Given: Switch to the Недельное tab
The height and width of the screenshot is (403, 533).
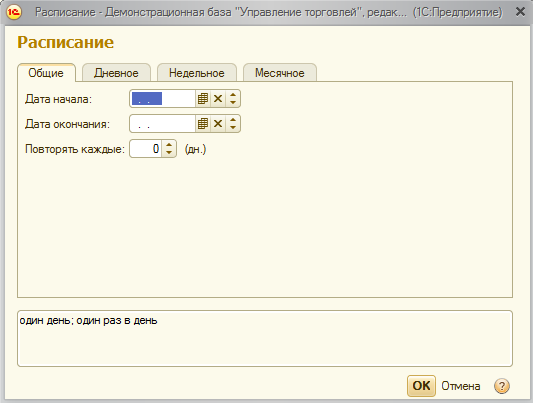Looking at the screenshot, I should pos(196,73).
